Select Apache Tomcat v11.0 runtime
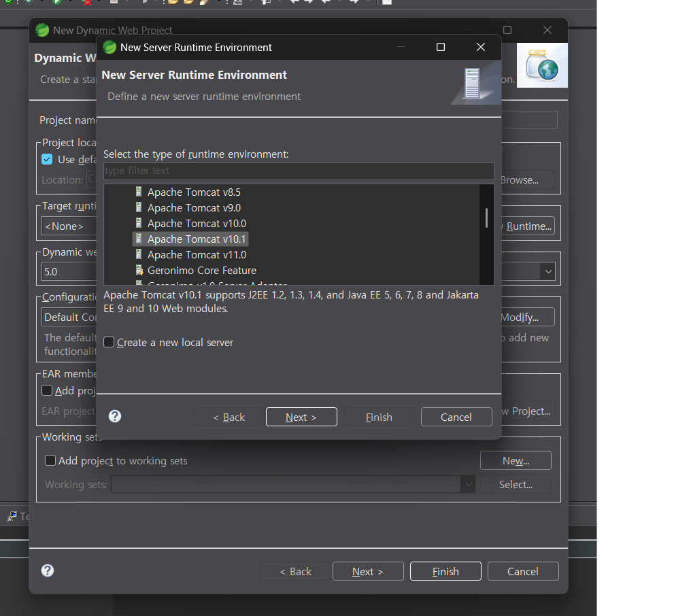 pos(197,255)
